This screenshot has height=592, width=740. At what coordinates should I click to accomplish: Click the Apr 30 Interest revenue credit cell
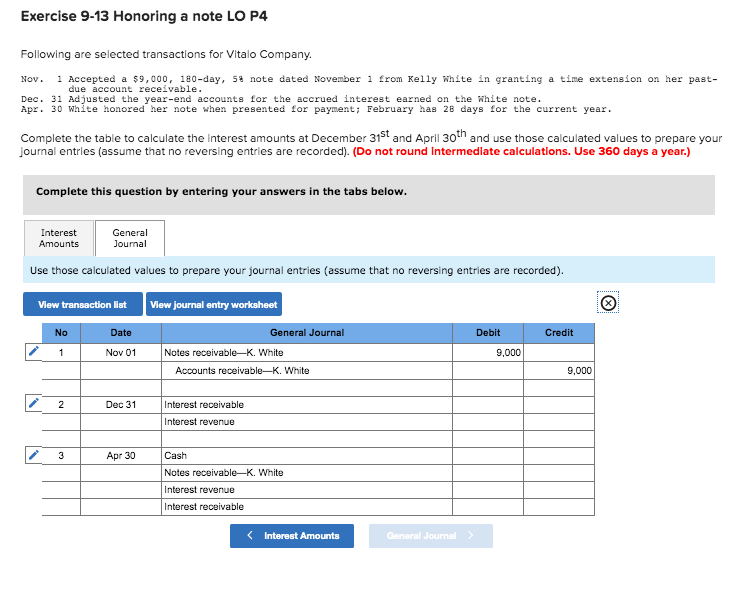point(559,490)
